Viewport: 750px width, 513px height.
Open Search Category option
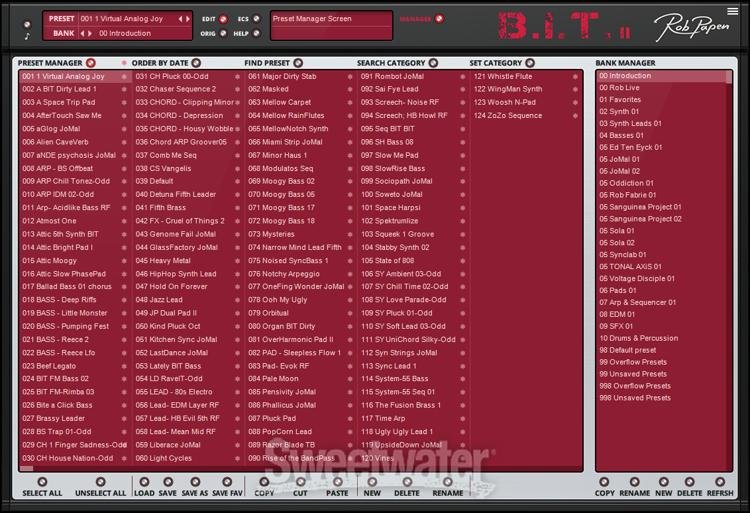[x=433, y=63]
